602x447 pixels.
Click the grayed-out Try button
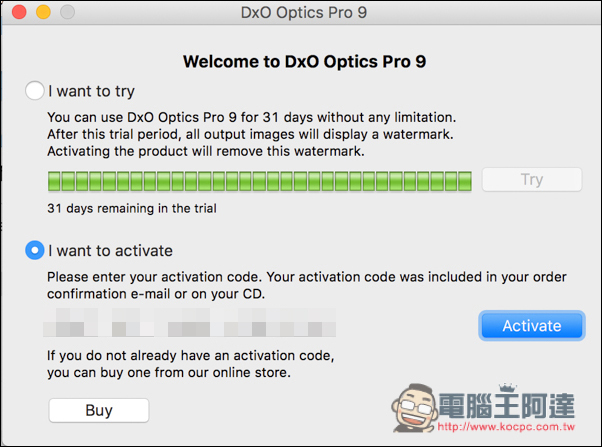532,179
